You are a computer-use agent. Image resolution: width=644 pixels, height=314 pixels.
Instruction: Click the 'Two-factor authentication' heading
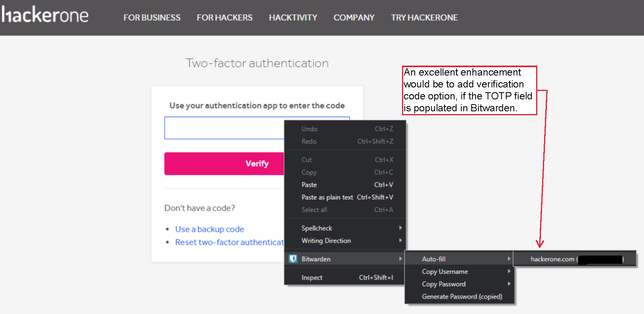(257, 63)
